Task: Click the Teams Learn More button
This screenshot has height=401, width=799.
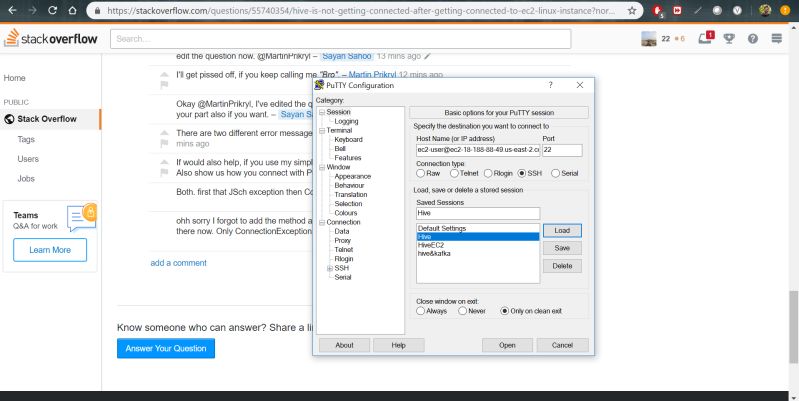Action: tap(50, 250)
